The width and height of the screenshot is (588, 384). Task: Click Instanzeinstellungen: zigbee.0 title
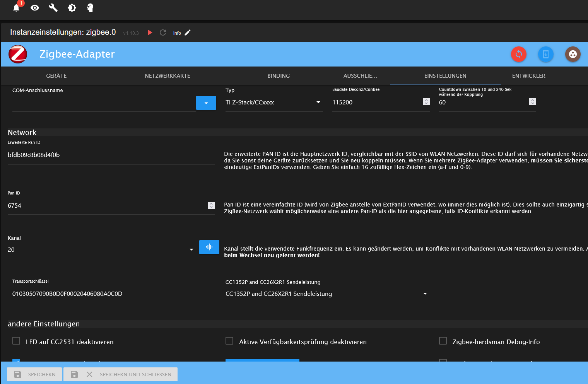[63, 32]
